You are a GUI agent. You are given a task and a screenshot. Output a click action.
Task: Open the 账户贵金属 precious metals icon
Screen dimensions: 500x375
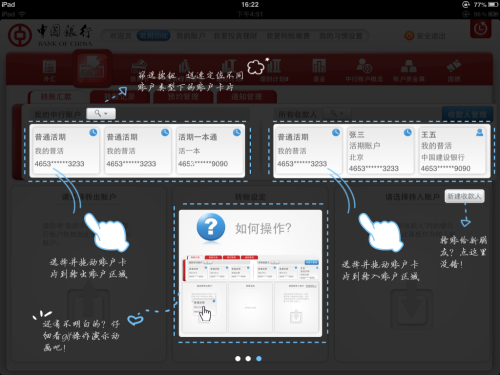pos(408,70)
